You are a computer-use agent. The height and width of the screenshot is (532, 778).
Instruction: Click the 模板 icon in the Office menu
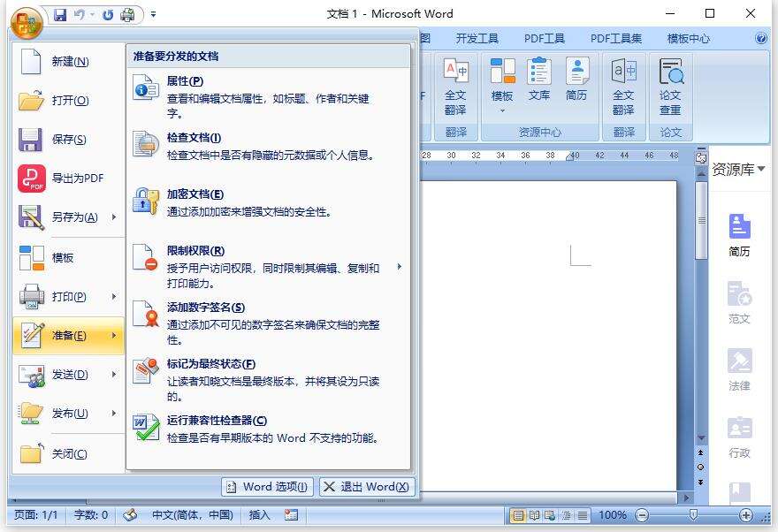pyautogui.click(x=31, y=258)
